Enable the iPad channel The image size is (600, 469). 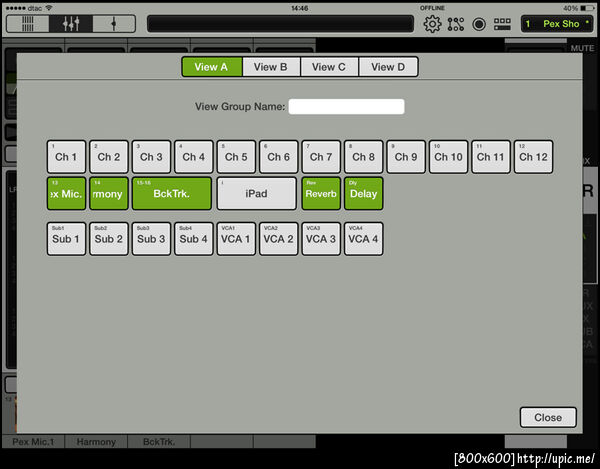point(257,194)
